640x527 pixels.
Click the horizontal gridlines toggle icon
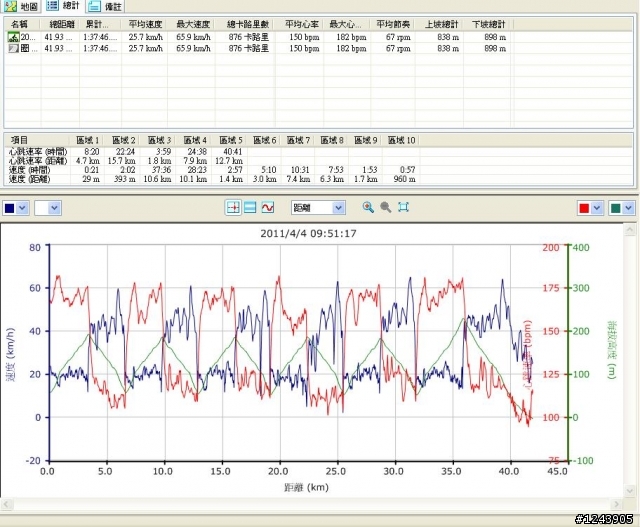(250, 208)
